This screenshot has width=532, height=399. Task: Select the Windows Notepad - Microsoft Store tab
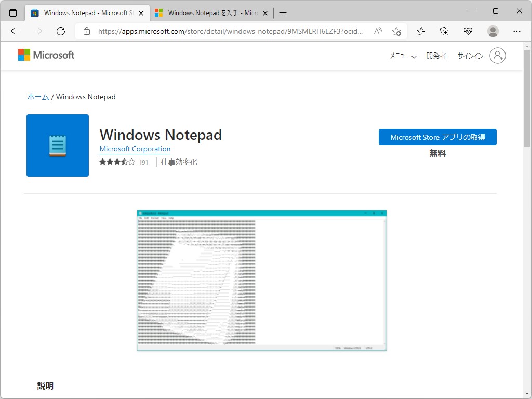pyautogui.click(x=87, y=13)
